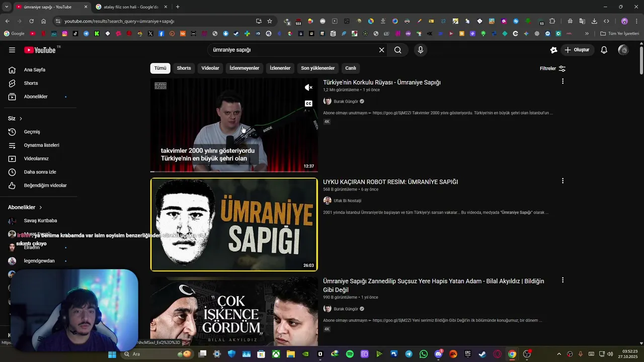The image size is (644, 362).
Task: Select the Tümü chip
Action: click(160, 68)
